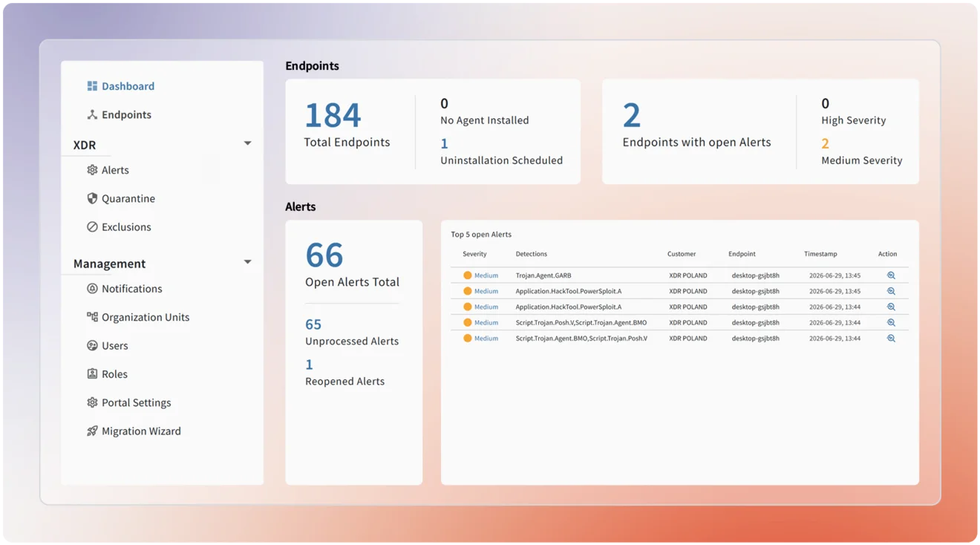Click the Management section heading
This screenshot has height=545, width=980.
[109, 264]
